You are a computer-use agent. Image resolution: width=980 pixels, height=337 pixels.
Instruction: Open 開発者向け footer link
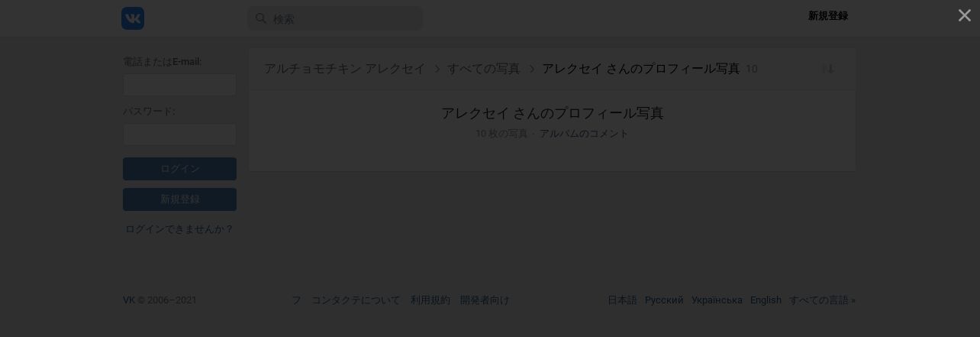pyautogui.click(x=485, y=300)
